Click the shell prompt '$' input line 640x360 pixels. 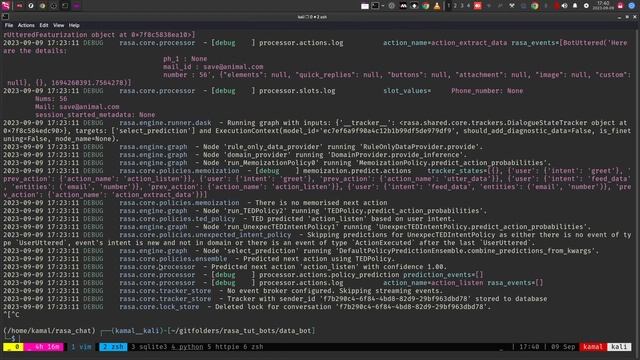click(x=13, y=339)
